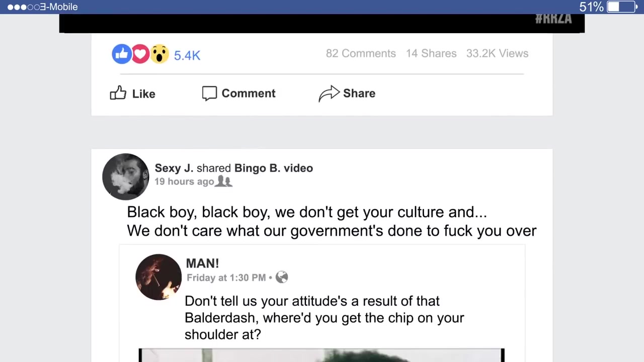
Task: Click the wow face reaction icon
Action: point(159,54)
